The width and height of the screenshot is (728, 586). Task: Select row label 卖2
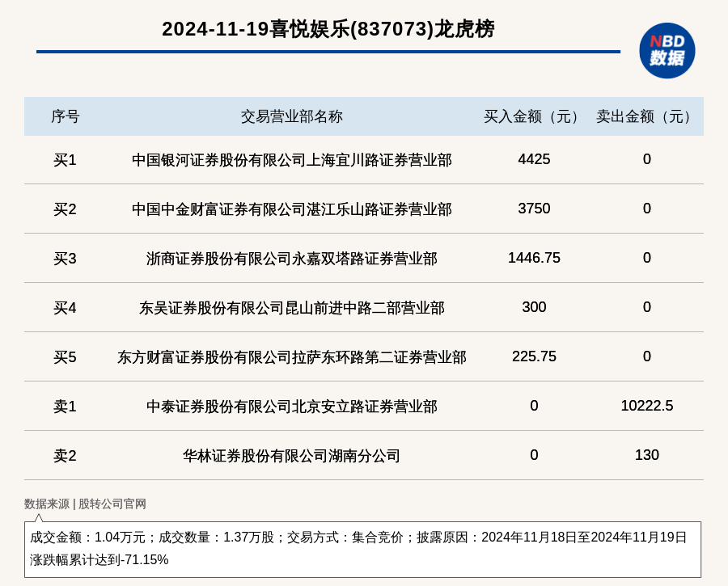(x=65, y=456)
